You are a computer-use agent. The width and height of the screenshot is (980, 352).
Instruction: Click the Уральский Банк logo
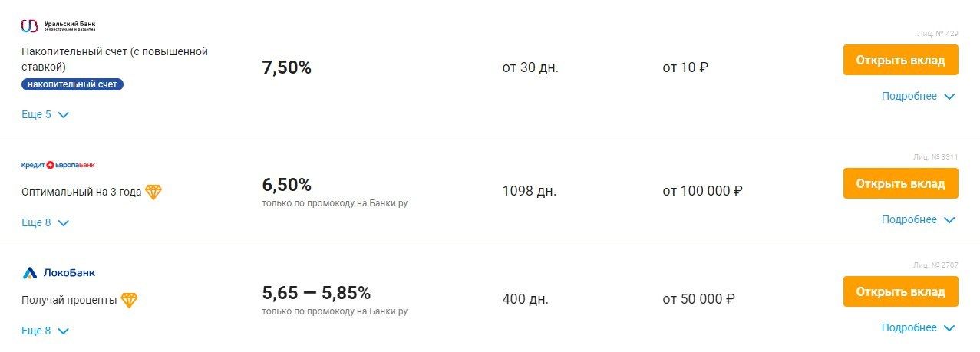[58, 27]
